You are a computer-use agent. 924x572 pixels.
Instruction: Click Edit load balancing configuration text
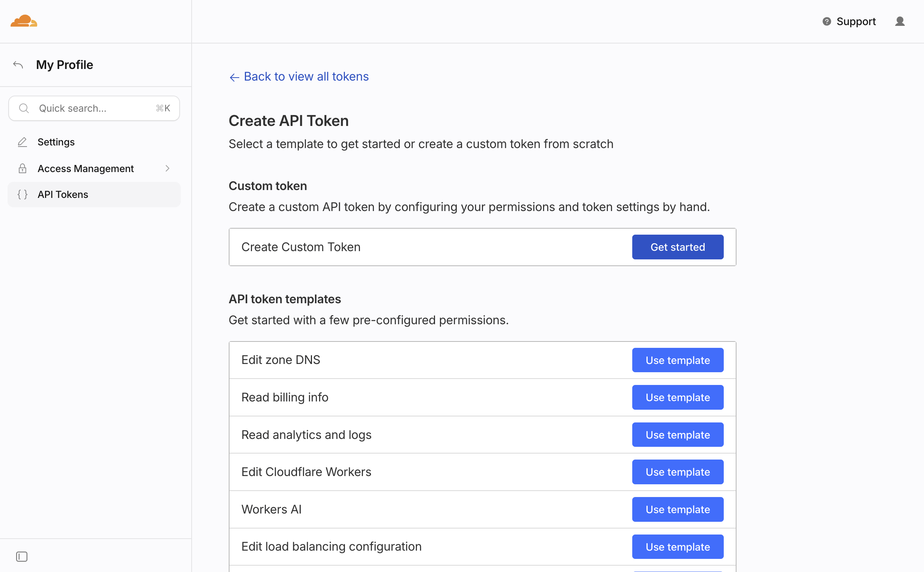click(331, 546)
